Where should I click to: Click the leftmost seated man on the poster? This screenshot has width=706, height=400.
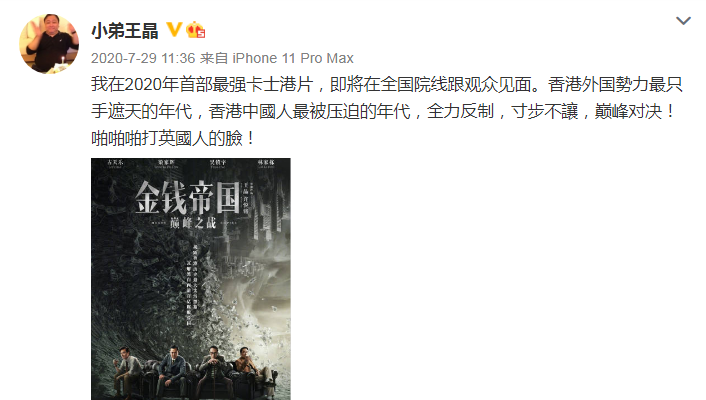pos(127,372)
